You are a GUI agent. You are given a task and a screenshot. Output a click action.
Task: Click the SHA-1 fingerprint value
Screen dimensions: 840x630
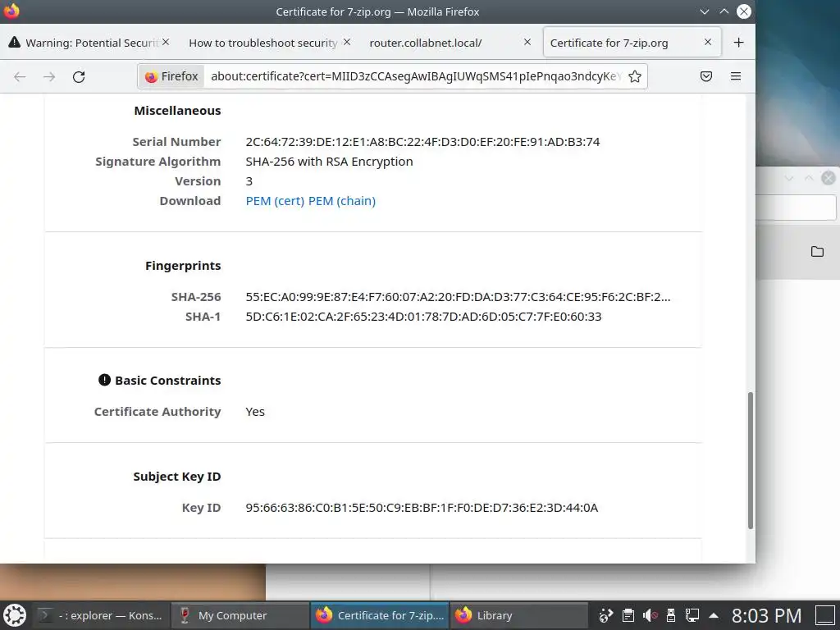423,317
